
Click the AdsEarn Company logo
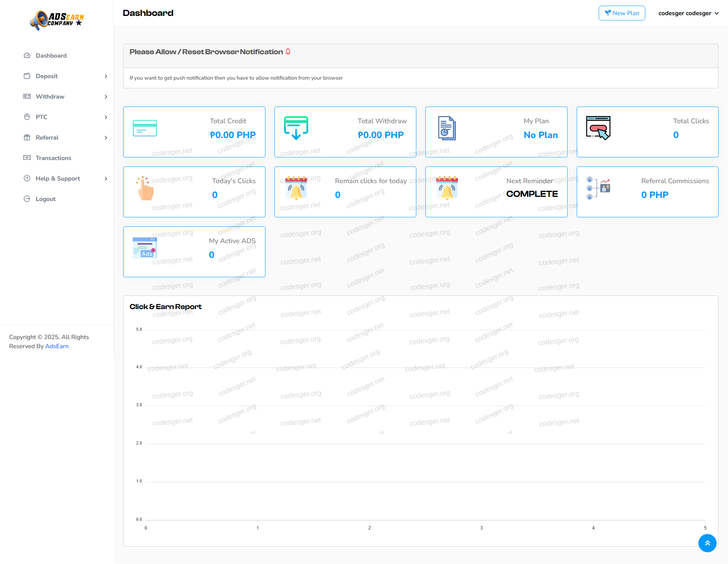(57, 20)
